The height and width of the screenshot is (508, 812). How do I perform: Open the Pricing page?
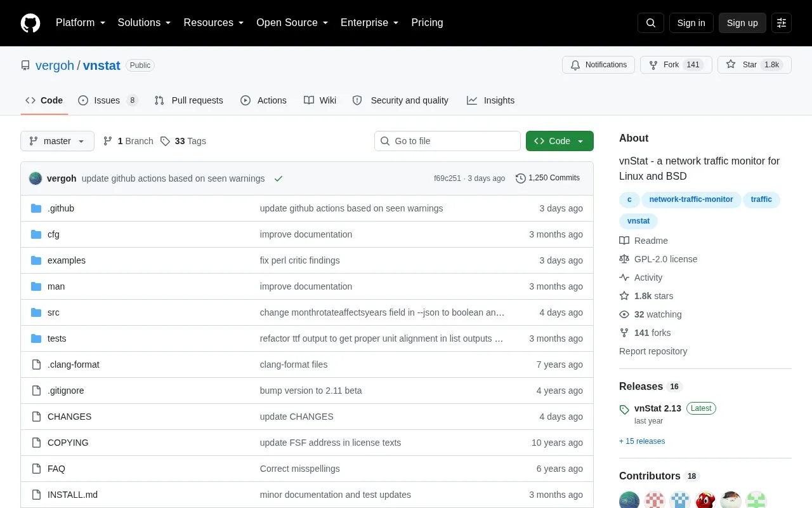pyautogui.click(x=427, y=23)
